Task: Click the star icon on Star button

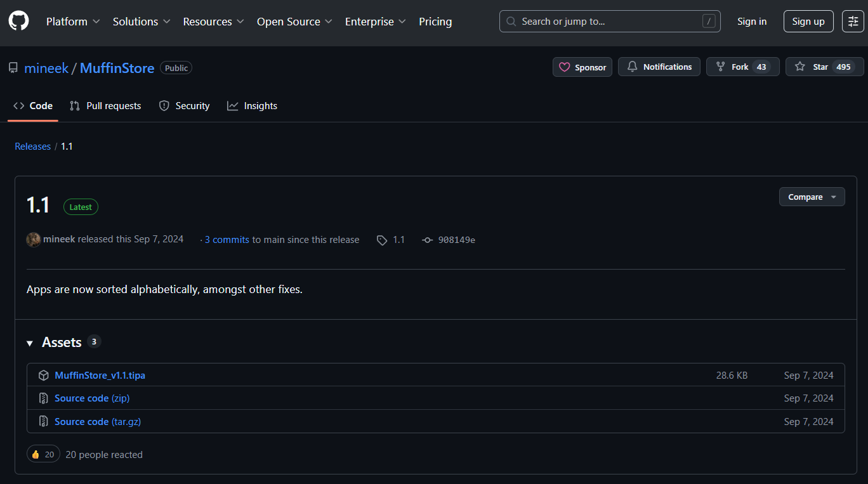Action: click(800, 67)
